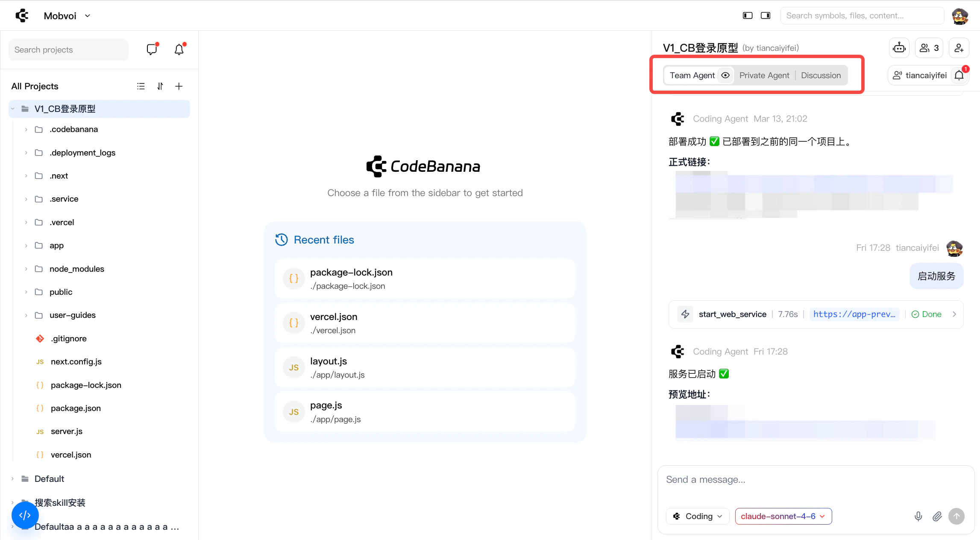Click the add member icon
The width and height of the screenshot is (980, 540).
[959, 48]
